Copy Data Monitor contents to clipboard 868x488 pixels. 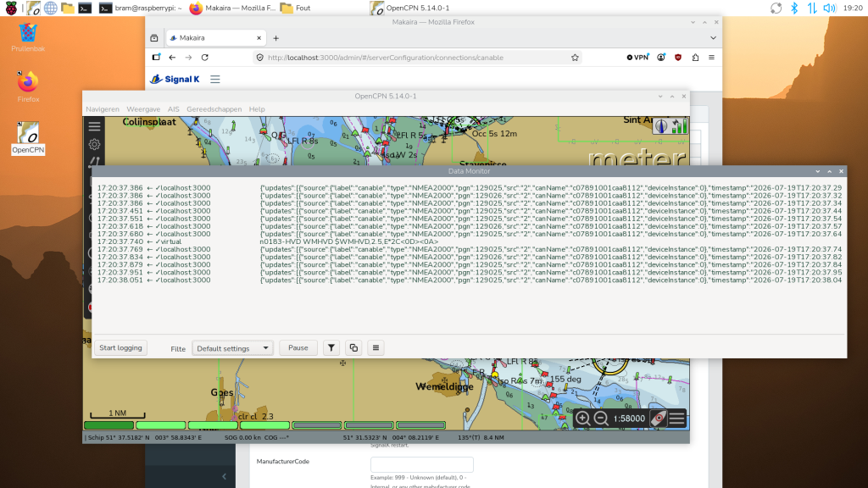pos(353,348)
